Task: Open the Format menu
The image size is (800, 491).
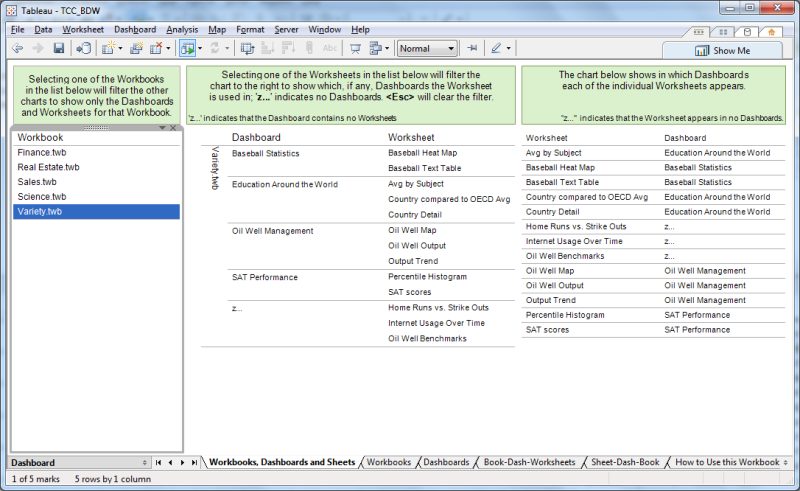Action: 250,30
